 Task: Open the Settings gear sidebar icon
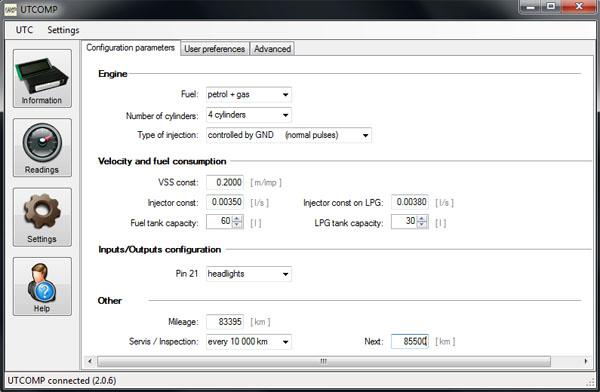coord(42,217)
